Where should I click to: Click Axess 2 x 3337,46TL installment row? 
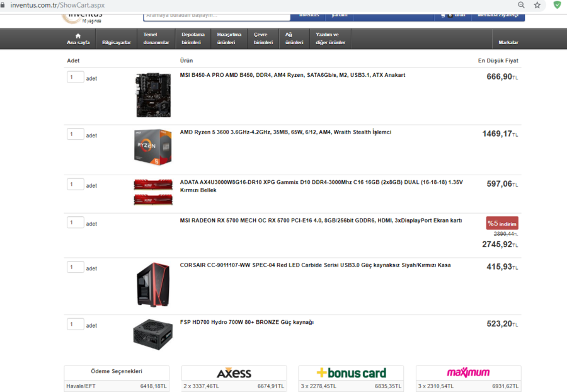[234, 386]
